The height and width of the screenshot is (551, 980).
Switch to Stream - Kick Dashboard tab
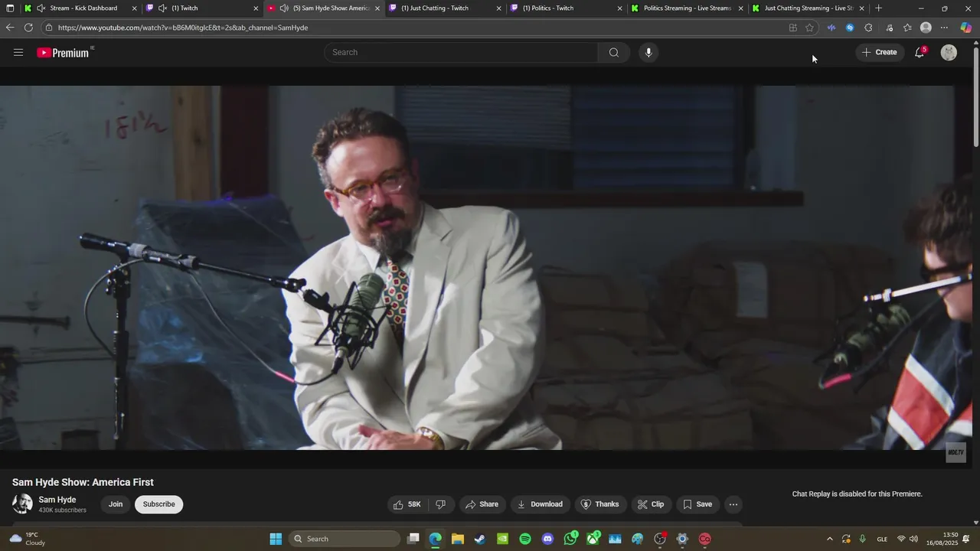click(80, 8)
